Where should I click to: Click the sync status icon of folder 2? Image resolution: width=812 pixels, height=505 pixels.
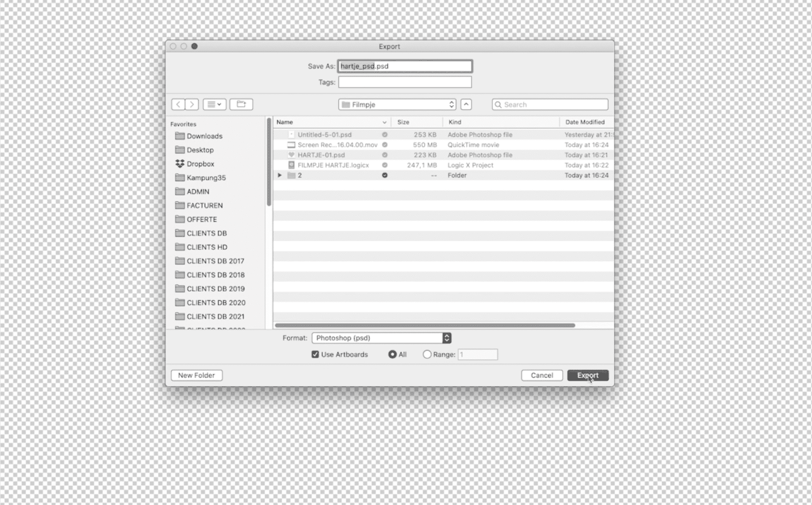[385, 175]
